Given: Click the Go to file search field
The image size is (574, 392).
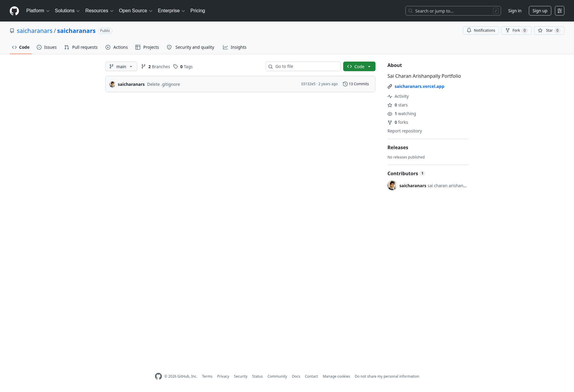Looking at the screenshot, I should (x=303, y=66).
